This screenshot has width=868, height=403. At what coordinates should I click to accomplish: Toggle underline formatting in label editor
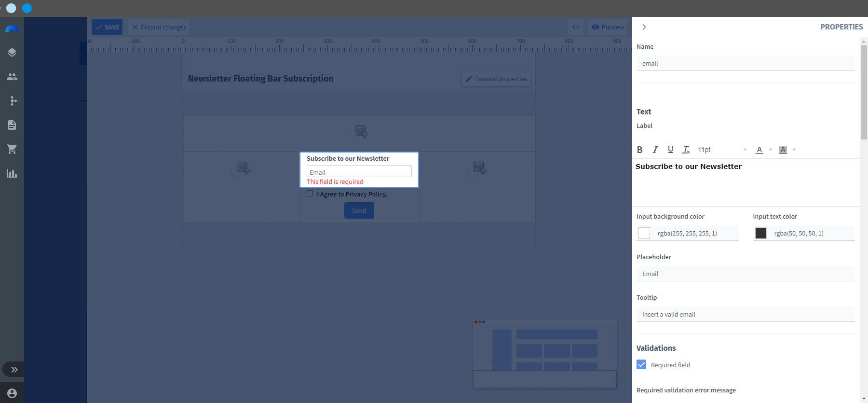coord(670,150)
